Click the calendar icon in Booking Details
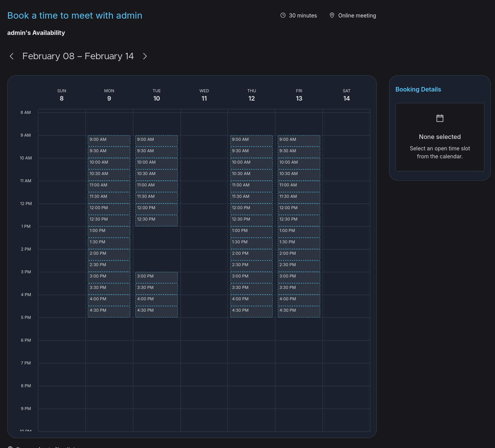495x448 pixels. tap(440, 118)
